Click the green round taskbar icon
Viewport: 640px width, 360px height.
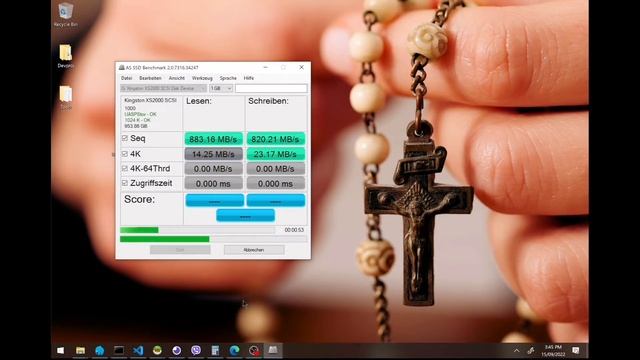coord(157,350)
